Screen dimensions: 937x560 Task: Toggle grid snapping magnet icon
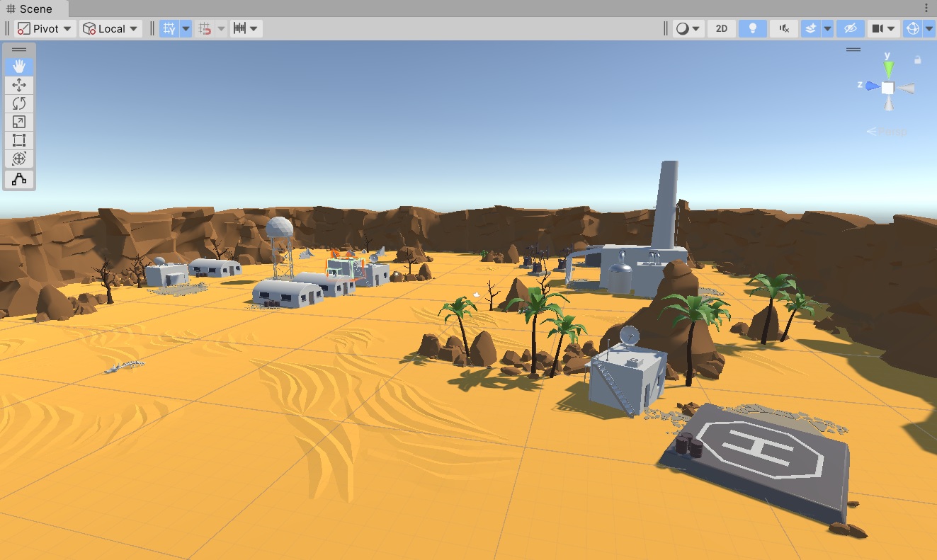(205, 28)
